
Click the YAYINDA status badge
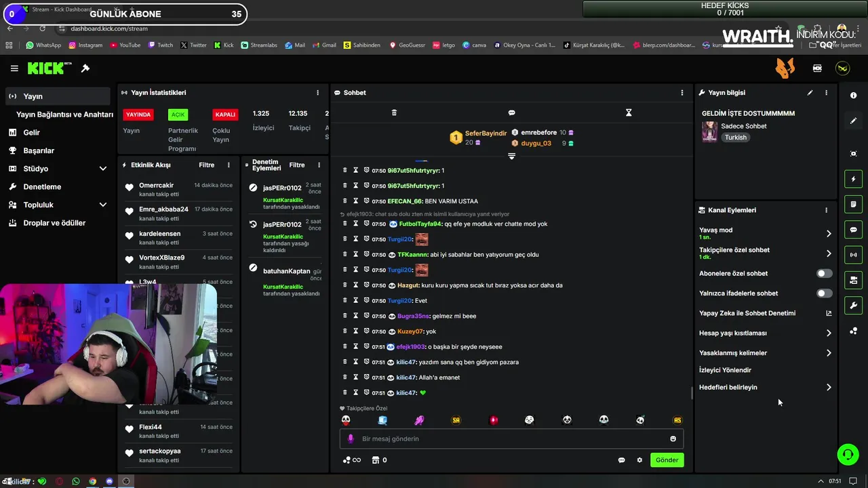pos(138,115)
